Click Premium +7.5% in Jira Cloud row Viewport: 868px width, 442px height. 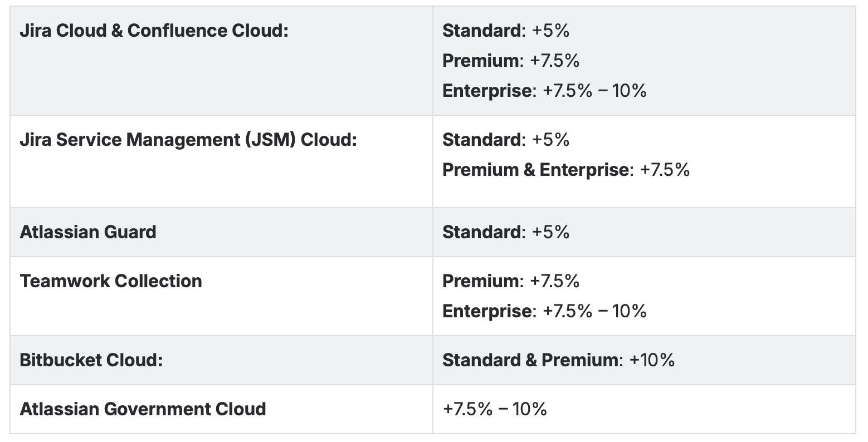pyautogui.click(x=511, y=60)
